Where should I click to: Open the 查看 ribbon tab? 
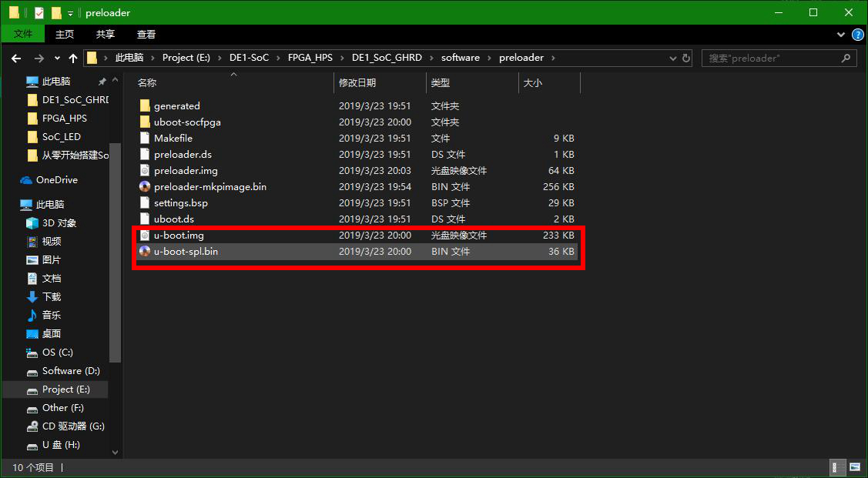[146, 35]
